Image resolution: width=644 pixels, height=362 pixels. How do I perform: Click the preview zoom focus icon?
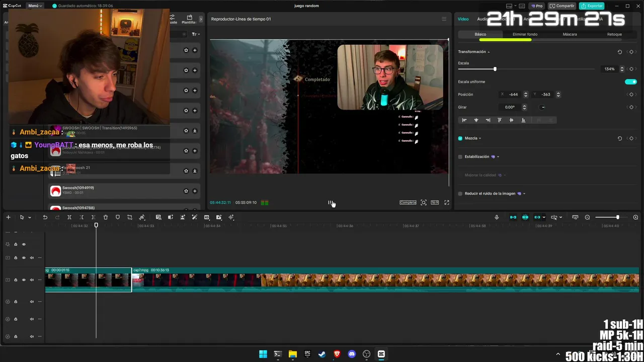pos(424,203)
